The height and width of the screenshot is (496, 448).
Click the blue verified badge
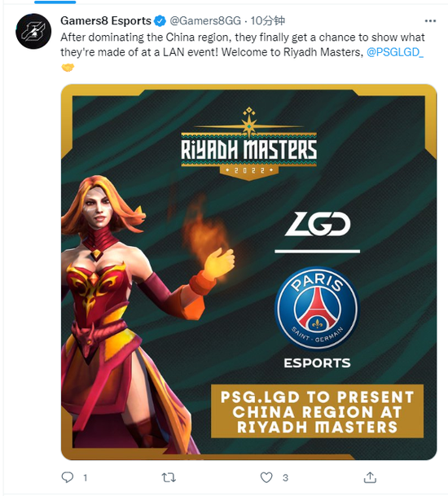[160, 21]
